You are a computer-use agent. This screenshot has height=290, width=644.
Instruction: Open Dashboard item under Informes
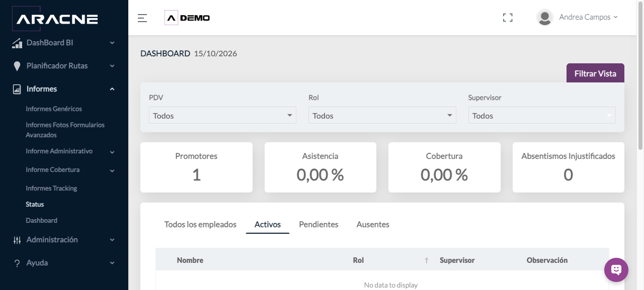point(41,220)
